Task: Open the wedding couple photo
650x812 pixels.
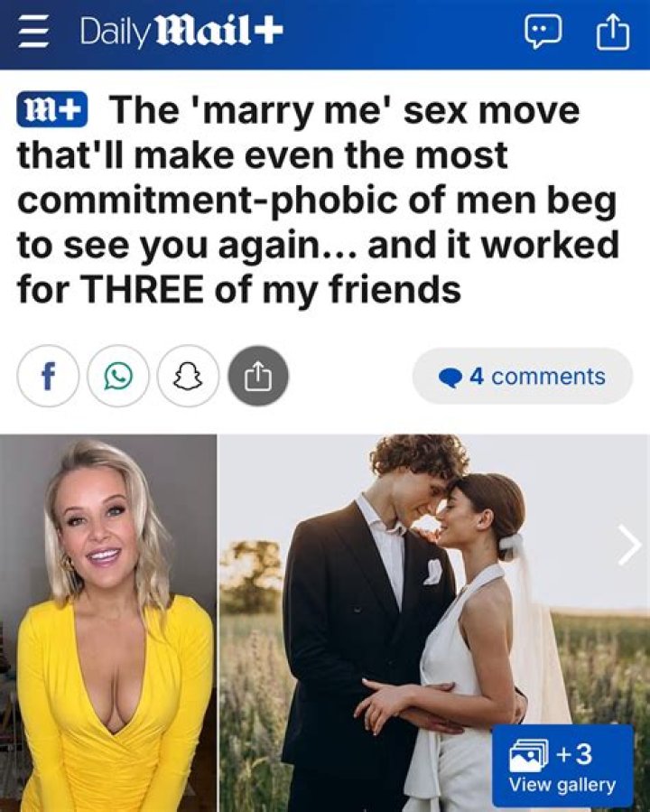Action: (x=435, y=623)
